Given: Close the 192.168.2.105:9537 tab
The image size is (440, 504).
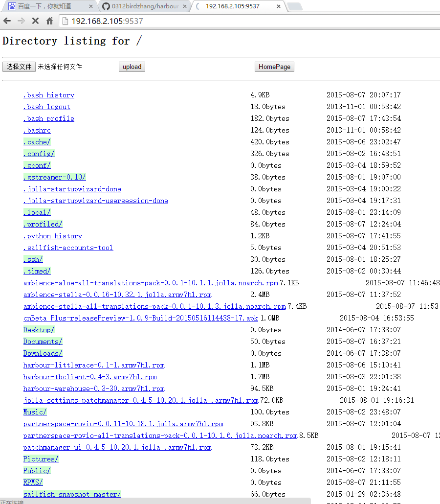Looking at the screenshot, I should pyautogui.click(x=279, y=6).
